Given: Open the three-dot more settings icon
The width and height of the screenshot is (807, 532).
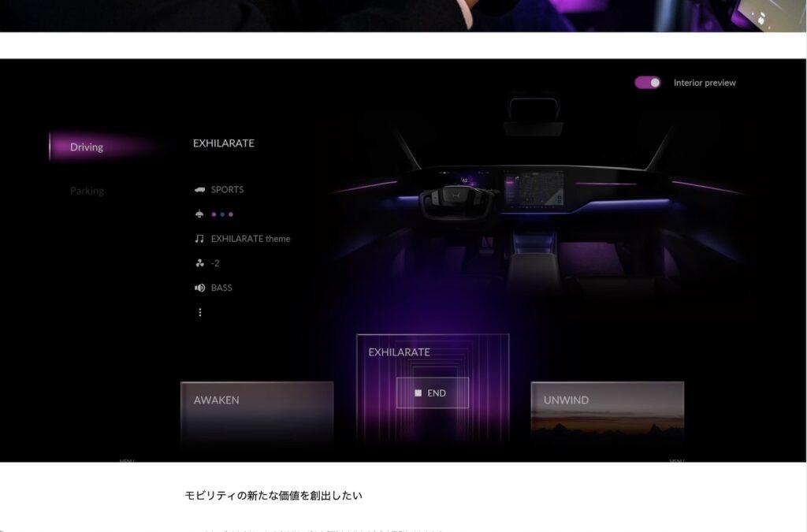Looking at the screenshot, I should pyautogui.click(x=199, y=312).
